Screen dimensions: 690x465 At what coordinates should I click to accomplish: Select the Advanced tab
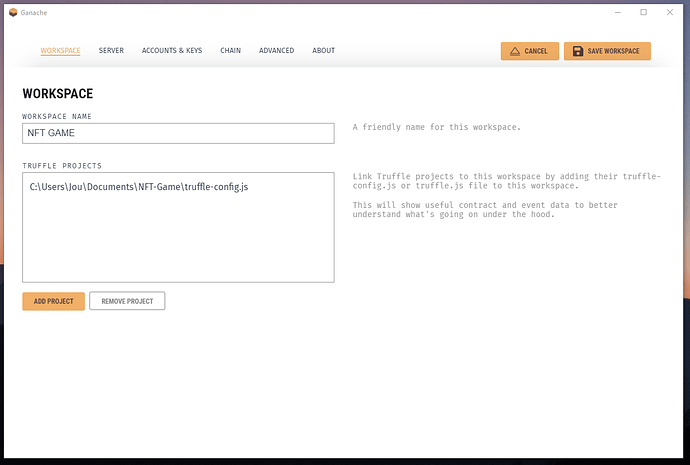pos(276,51)
